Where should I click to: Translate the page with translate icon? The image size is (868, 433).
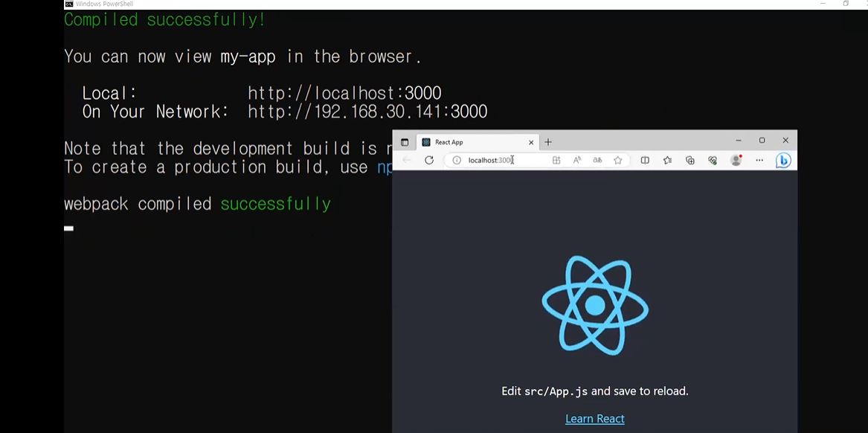pyautogui.click(x=597, y=160)
